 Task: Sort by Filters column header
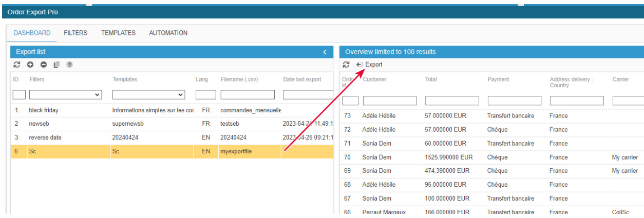(37, 80)
